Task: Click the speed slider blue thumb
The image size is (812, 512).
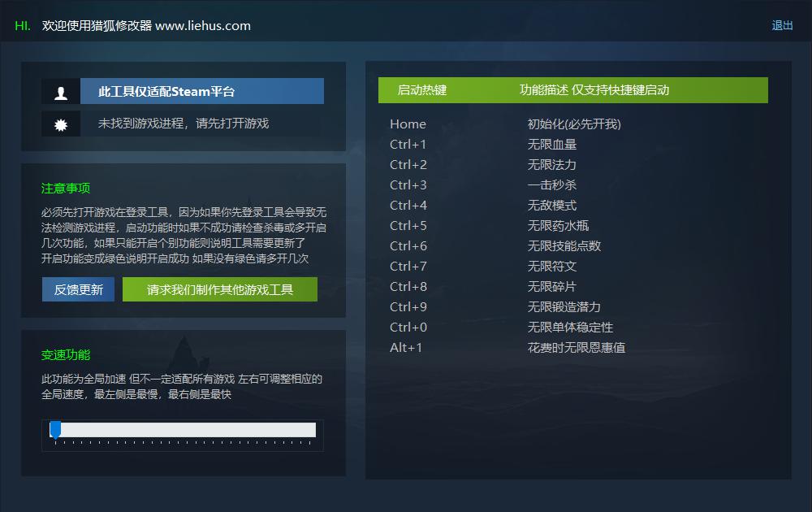Action: tap(55, 430)
